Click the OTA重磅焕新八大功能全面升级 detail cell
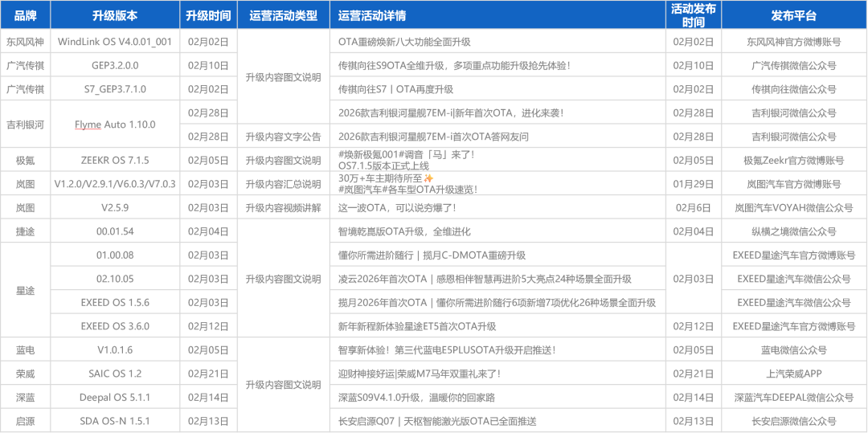 pos(497,42)
